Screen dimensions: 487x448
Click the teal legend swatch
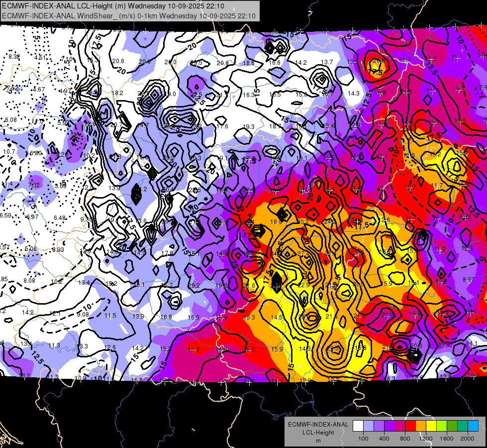click(x=463, y=426)
